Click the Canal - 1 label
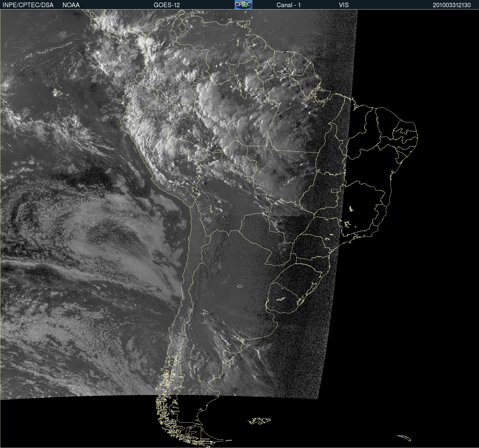The image size is (479, 448). coord(289,5)
